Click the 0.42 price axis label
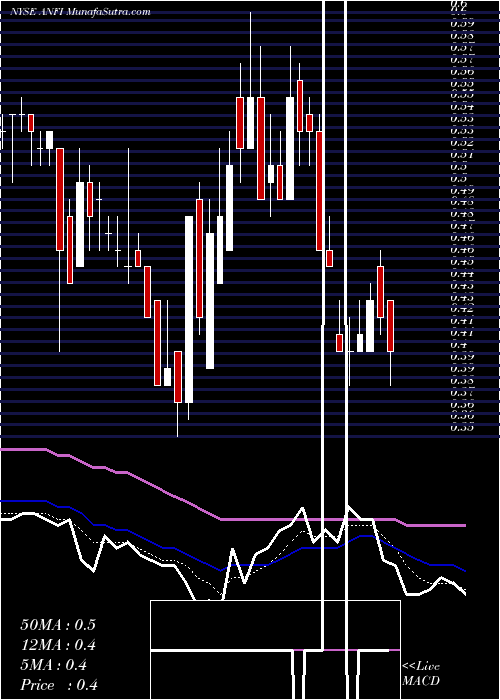This screenshot has width=500, height=700. pos(462,308)
